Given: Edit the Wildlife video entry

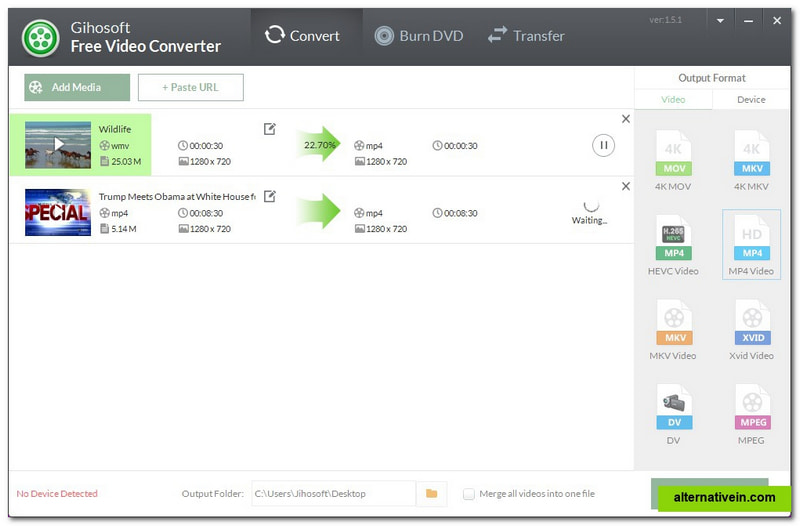Looking at the screenshot, I should coord(270,129).
